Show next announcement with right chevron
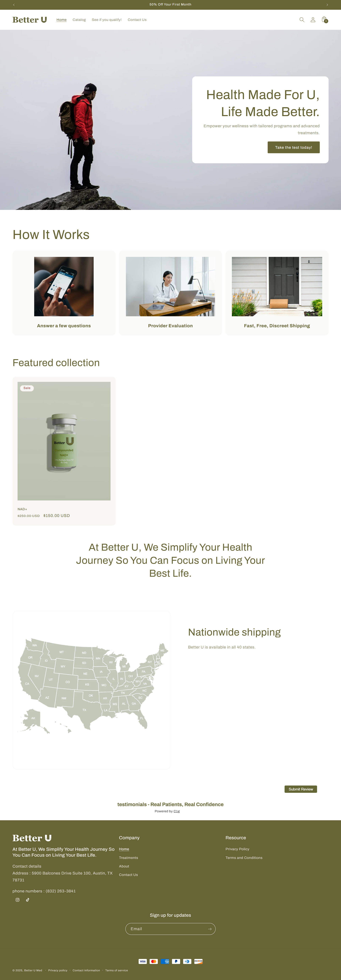341x980 pixels. point(327,5)
